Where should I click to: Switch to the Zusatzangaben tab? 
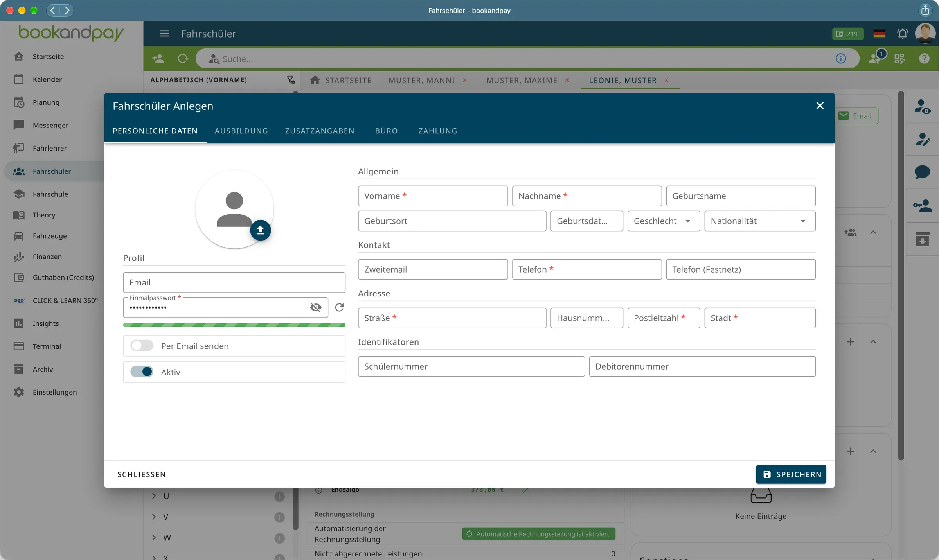click(x=320, y=131)
